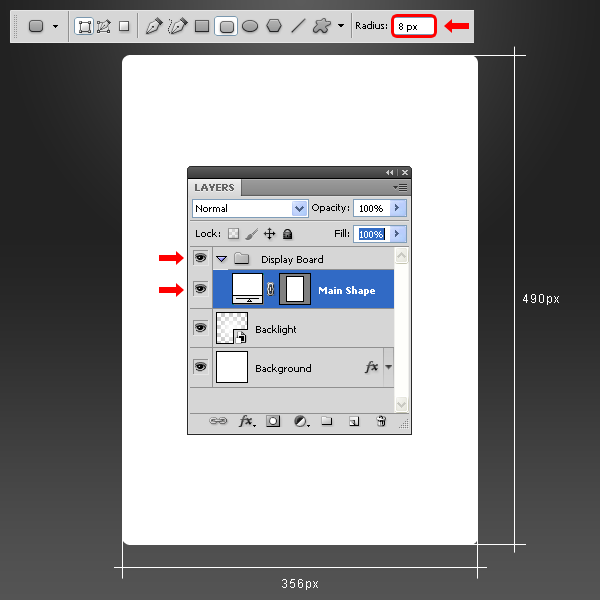Hide the Display Board group
This screenshot has width=600, height=600.
tap(200, 258)
